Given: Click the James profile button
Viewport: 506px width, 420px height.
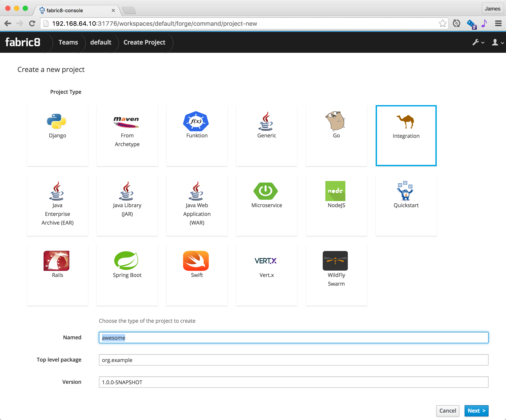Looking at the screenshot, I should pyautogui.click(x=492, y=9).
